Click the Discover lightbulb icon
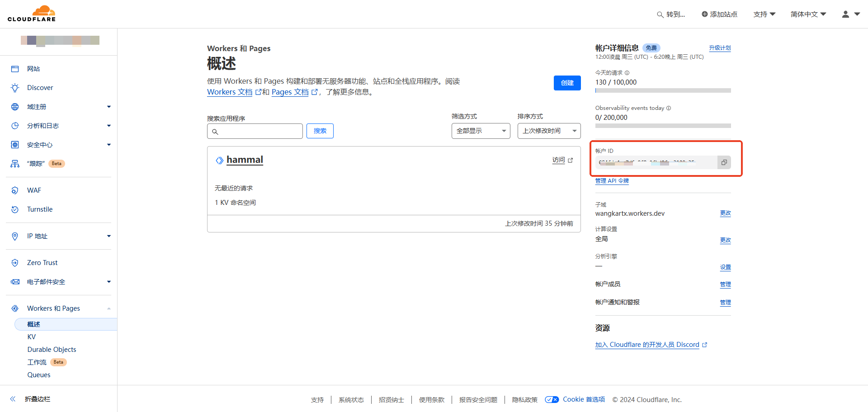The image size is (868, 412). [15, 88]
